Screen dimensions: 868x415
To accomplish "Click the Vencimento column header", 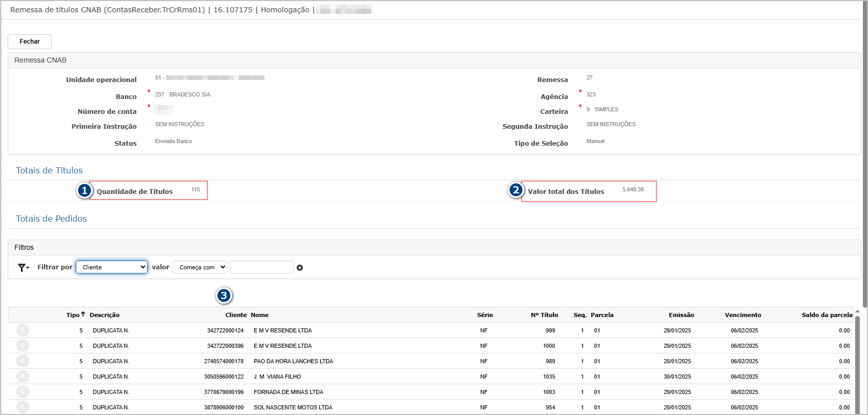I will pos(742,315).
